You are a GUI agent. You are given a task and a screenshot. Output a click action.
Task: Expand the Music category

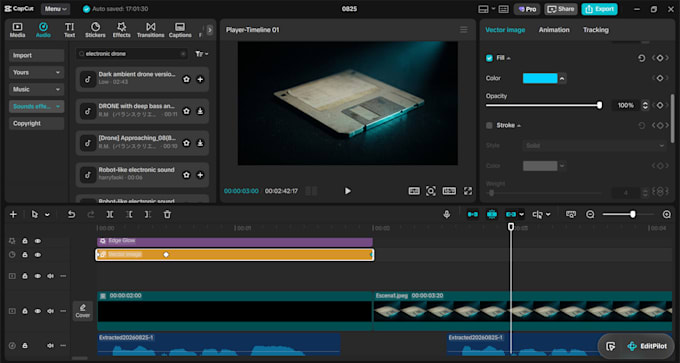(x=36, y=89)
